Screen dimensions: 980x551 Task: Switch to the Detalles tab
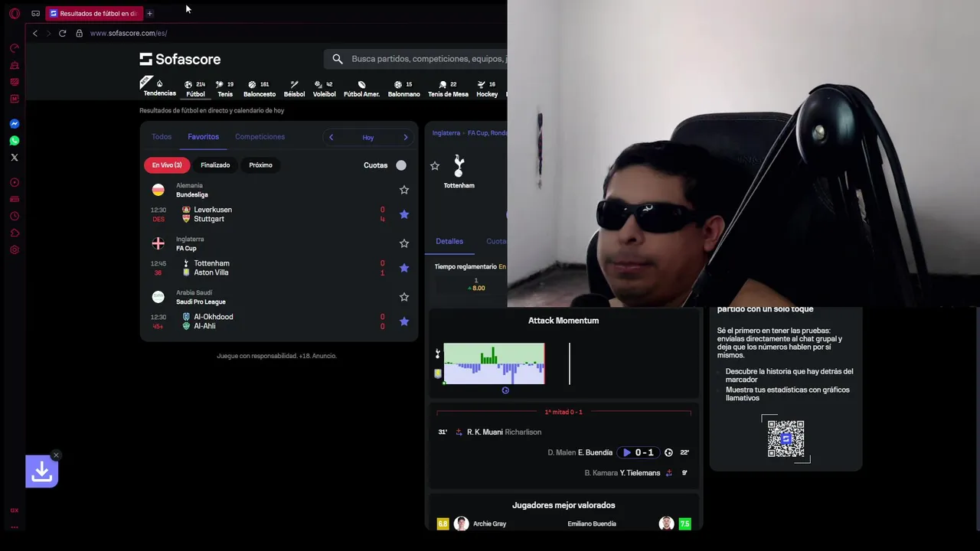point(449,241)
